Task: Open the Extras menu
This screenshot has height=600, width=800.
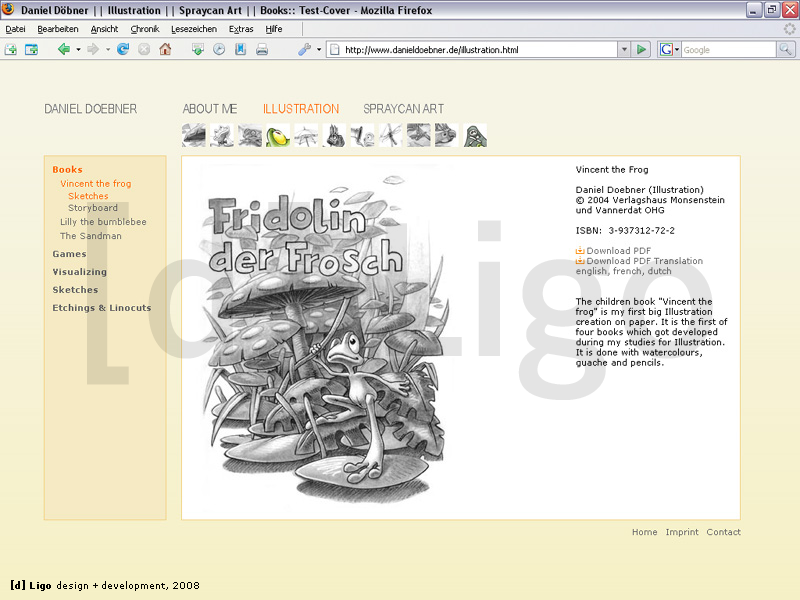Action: pos(241,29)
